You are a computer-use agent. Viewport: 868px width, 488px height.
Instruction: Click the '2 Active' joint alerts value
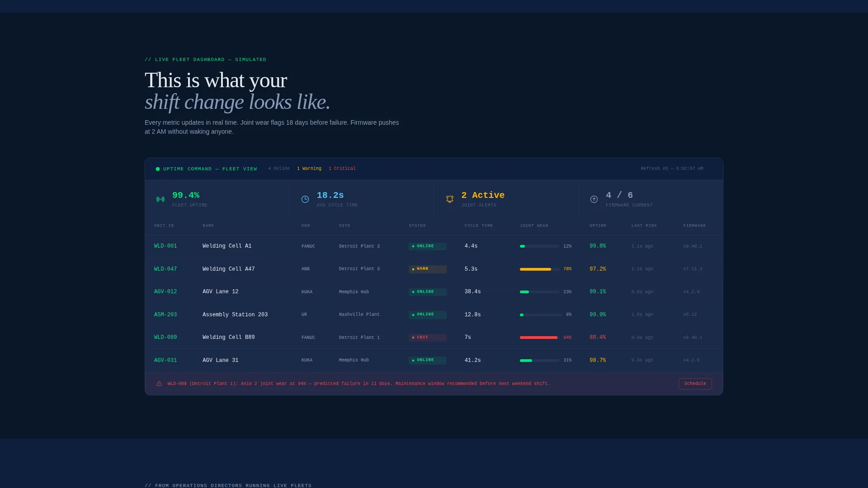[483, 195]
